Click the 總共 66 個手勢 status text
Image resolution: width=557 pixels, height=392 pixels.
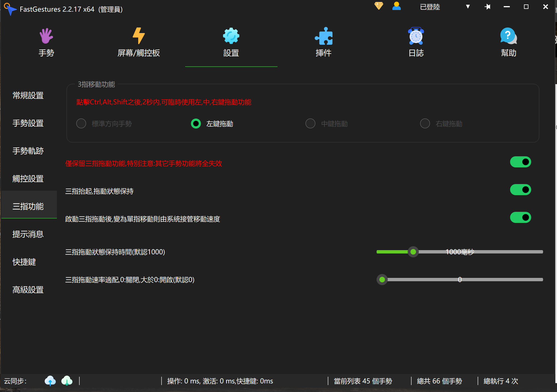pos(440,381)
